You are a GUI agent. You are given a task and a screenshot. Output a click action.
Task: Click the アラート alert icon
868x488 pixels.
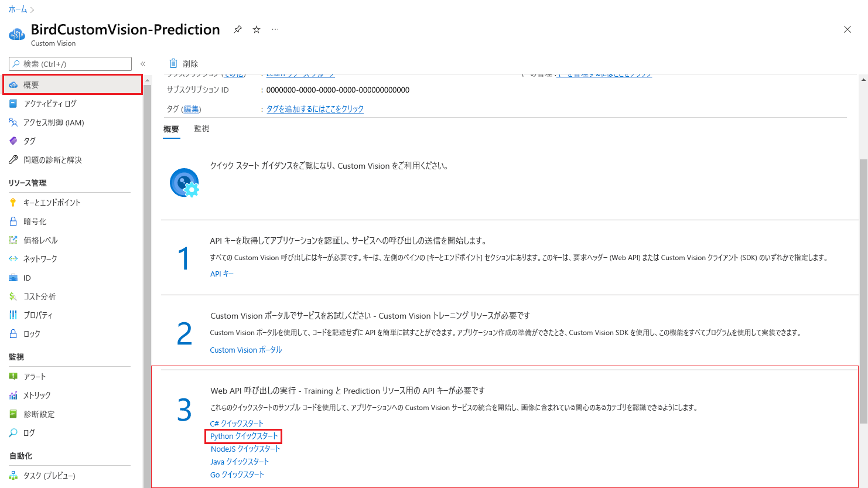point(13,377)
